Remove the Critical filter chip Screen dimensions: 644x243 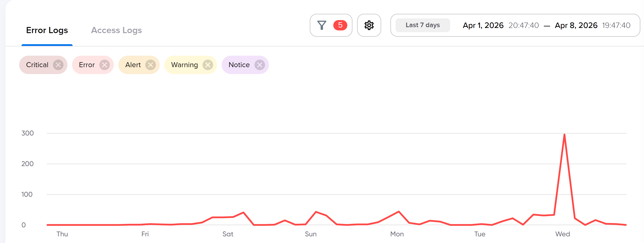click(58, 65)
